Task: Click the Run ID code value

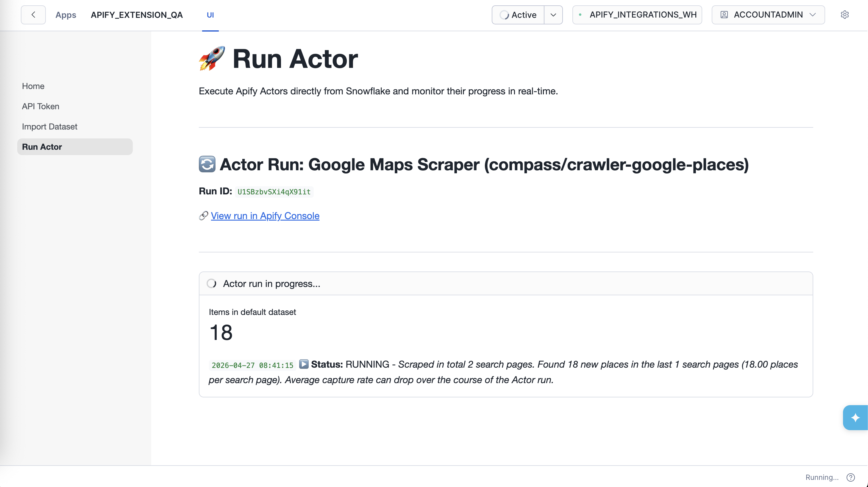Action: point(274,192)
